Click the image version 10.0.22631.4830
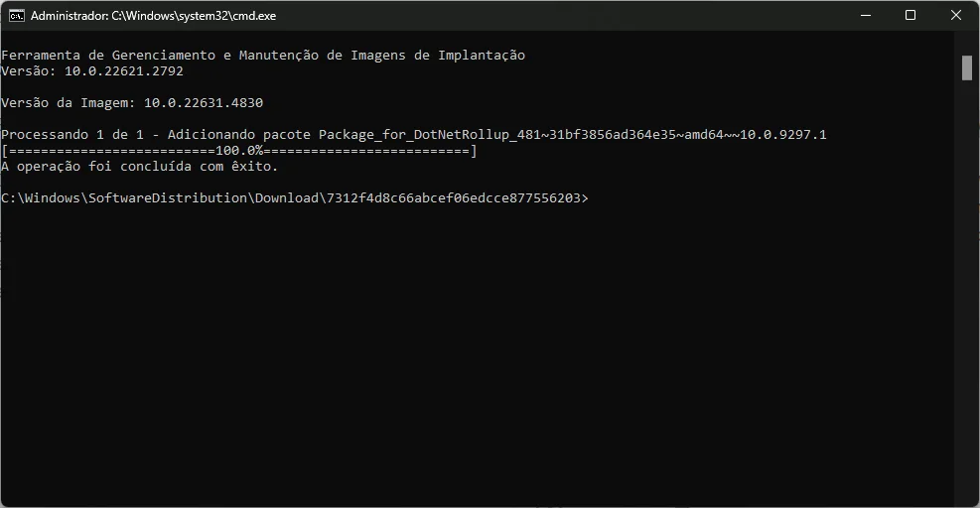Screen dimensions: 980x508 pos(204,102)
